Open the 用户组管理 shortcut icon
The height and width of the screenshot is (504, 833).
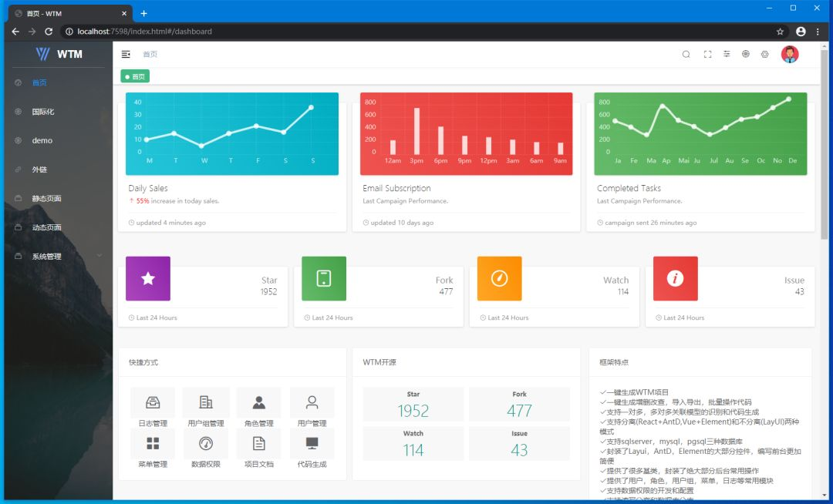point(206,403)
